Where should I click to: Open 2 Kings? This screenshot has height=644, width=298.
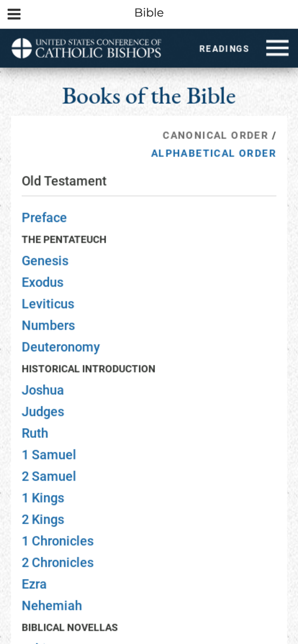pos(43,519)
